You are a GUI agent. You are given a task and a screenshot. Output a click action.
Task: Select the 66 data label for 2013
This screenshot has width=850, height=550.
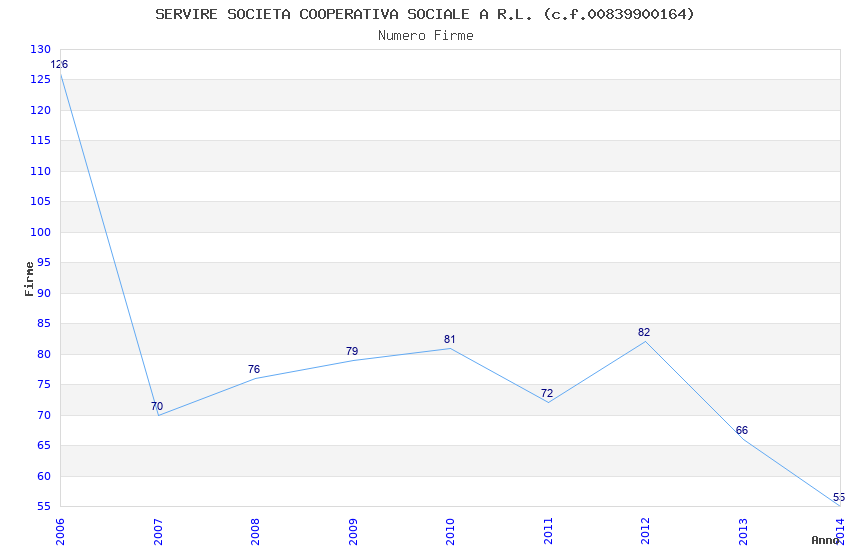coord(742,430)
